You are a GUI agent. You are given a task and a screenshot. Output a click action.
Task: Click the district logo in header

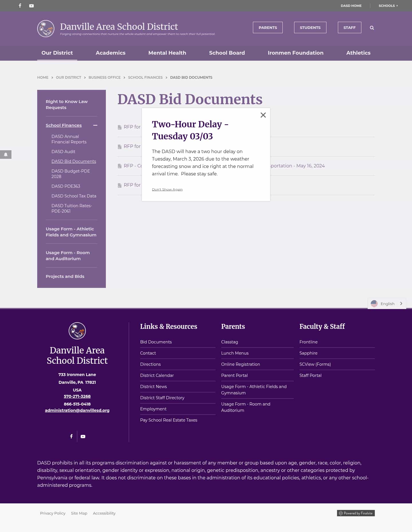pyautogui.click(x=46, y=29)
